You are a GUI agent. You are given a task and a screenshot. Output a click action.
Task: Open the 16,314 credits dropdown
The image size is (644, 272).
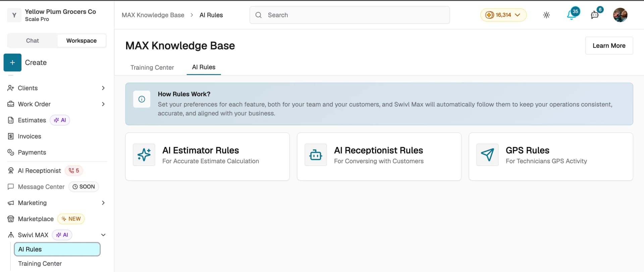point(503,15)
